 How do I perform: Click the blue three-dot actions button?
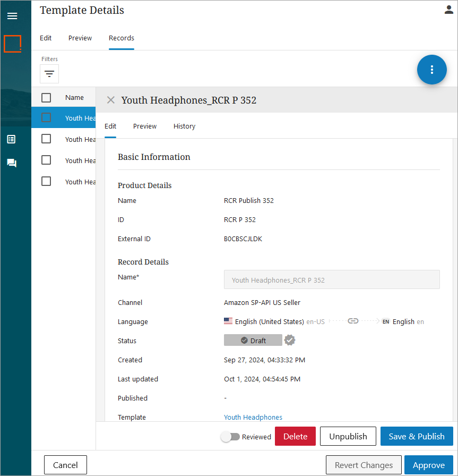click(x=431, y=70)
